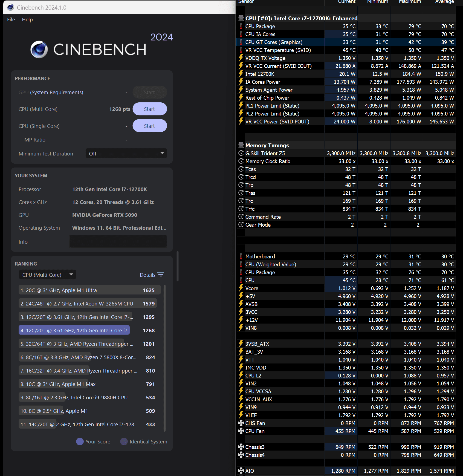Click lightning icon beside VDDQ TX Voltage
The image size is (463, 476).
[x=241, y=58]
